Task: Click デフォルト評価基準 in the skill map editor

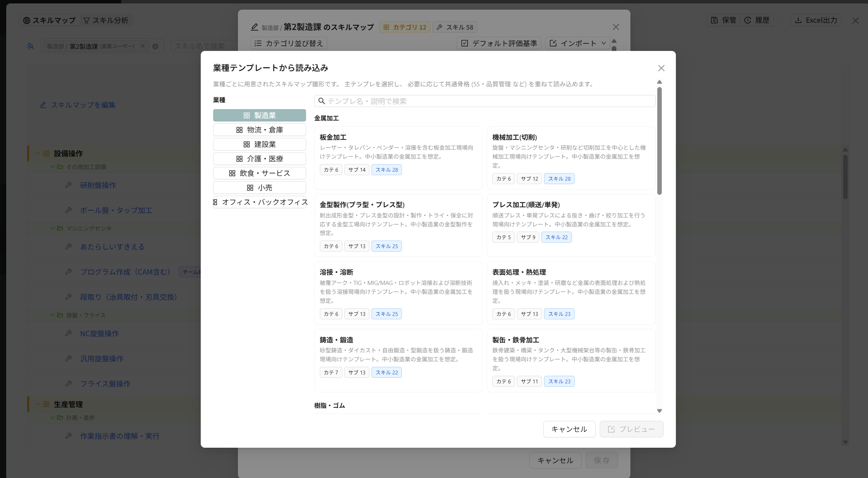Action: 499,43
